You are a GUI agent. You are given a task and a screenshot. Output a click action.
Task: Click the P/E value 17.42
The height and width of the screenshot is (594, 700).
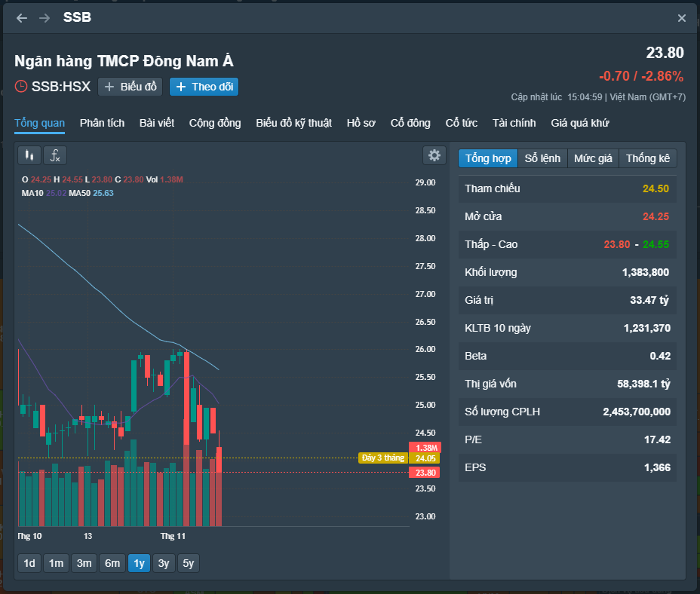point(657,440)
